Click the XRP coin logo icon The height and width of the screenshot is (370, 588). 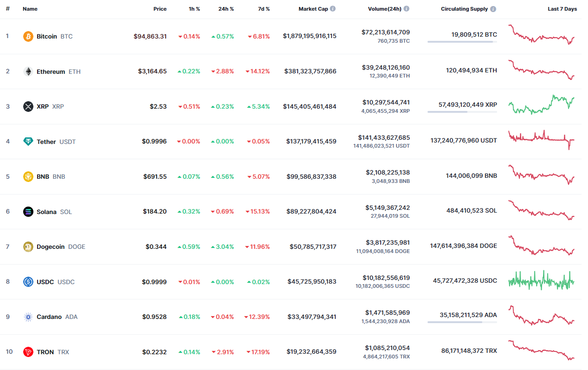[x=28, y=106]
